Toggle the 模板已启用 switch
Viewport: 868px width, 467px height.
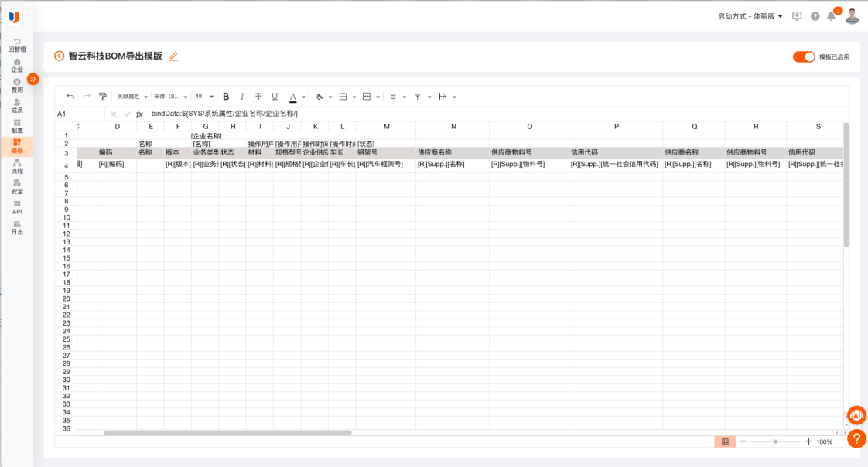[804, 56]
